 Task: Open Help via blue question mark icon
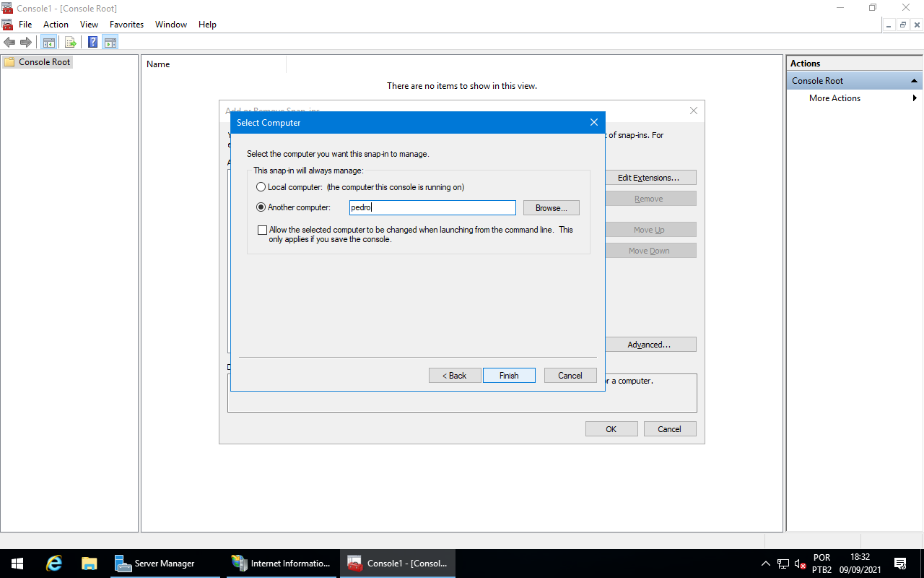click(x=93, y=42)
